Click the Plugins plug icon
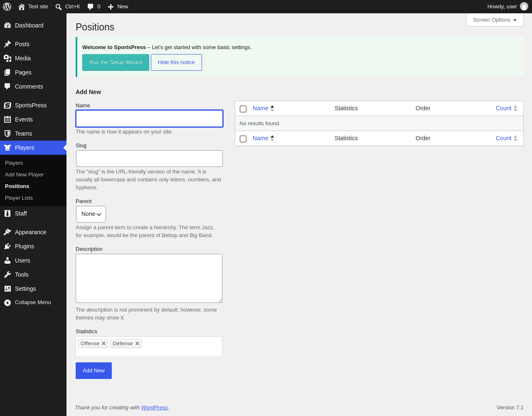The height and width of the screenshot is (416, 532). click(x=7, y=246)
